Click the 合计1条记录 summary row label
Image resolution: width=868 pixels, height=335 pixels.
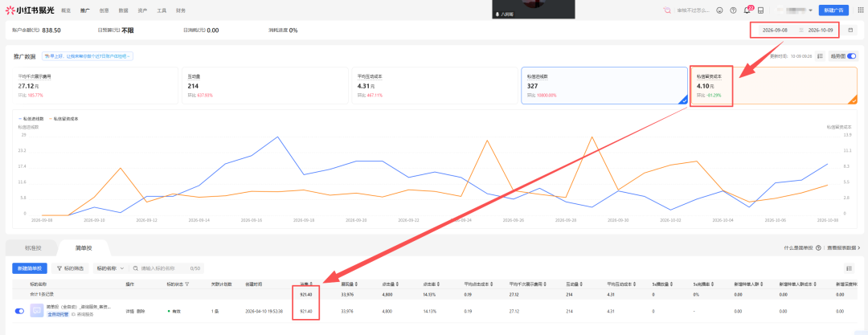coord(42,293)
